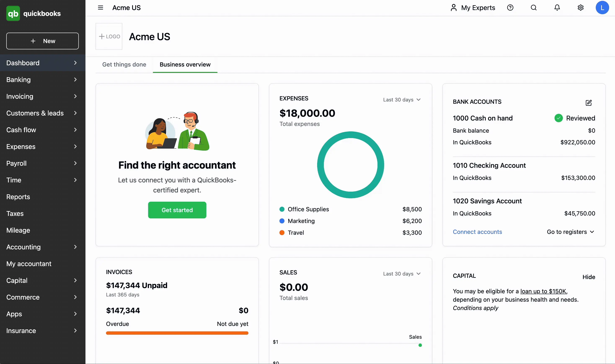Image resolution: width=615 pixels, height=364 pixels.
Task: Expand the Insurance menu chevron
Action: tap(75, 330)
